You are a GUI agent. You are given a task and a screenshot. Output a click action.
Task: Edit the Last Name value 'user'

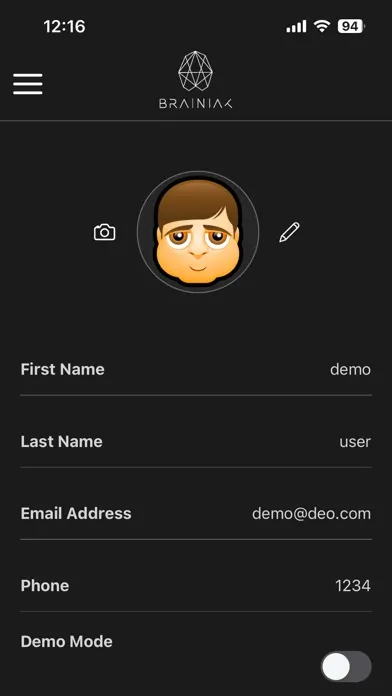pyautogui.click(x=355, y=442)
